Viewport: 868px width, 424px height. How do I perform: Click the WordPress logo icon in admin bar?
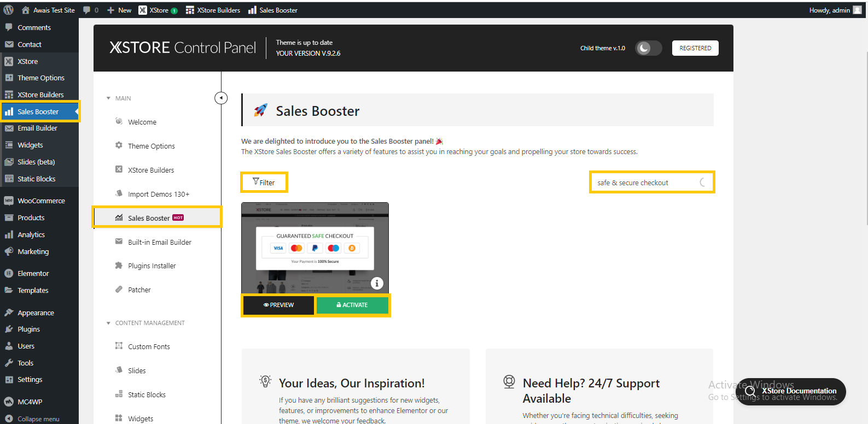point(8,10)
